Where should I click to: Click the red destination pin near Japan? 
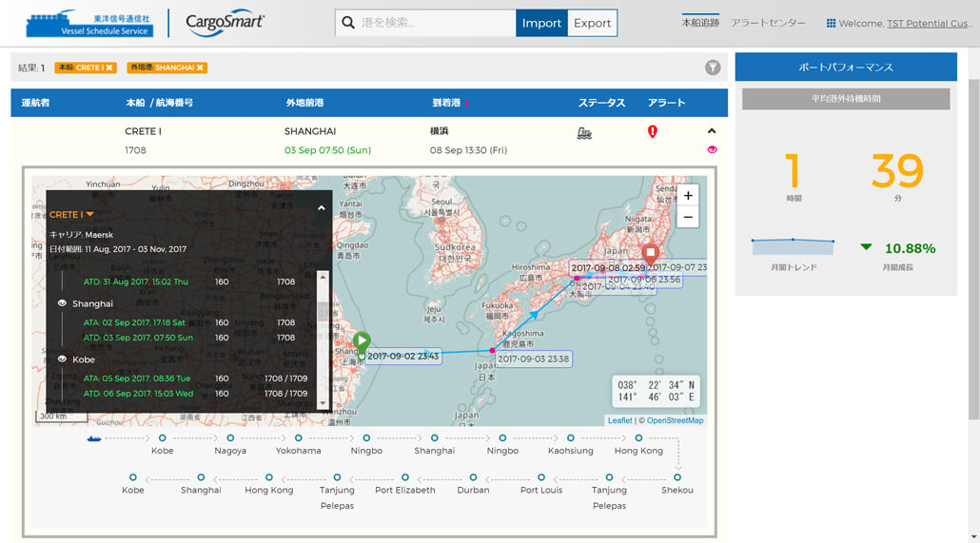point(651,254)
